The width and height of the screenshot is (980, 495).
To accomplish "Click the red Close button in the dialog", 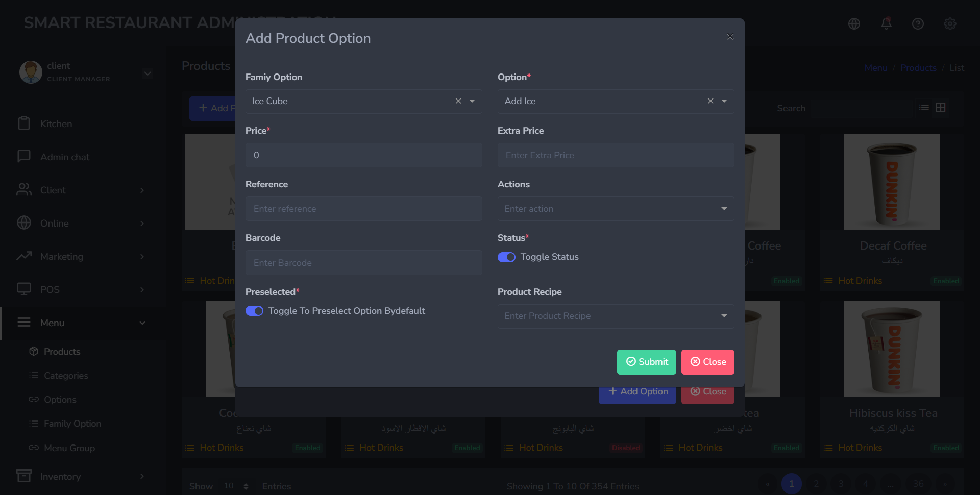I will click(708, 362).
